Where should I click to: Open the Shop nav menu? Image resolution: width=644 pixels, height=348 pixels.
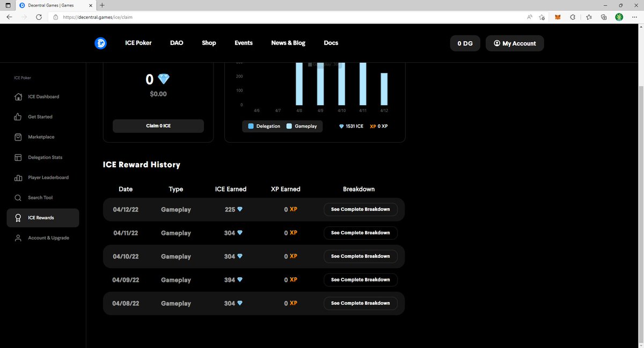pos(209,43)
